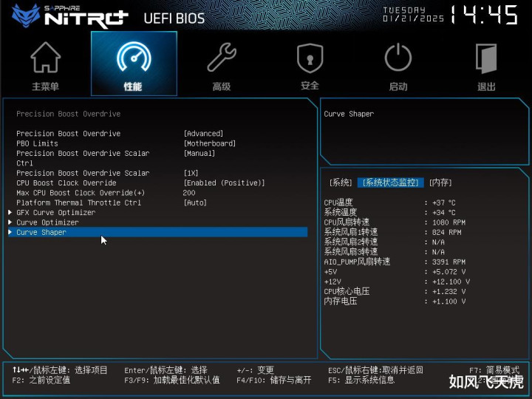532x399 pixels.
Task: Open the 主菜单 tab label
Action: pyautogui.click(x=46, y=86)
